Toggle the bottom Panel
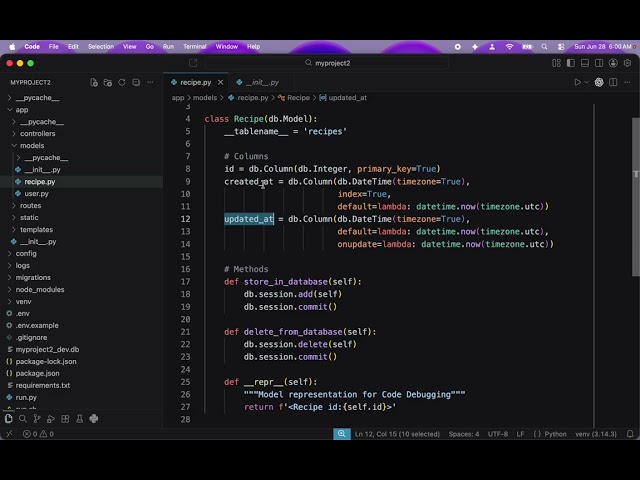Screen dimensions: 640x480 pos(585,63)
